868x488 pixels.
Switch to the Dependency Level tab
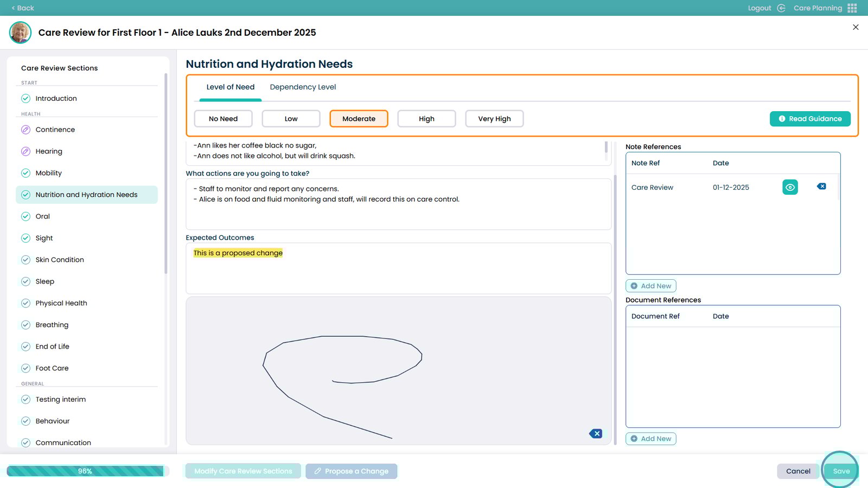(x=303, y=87)
